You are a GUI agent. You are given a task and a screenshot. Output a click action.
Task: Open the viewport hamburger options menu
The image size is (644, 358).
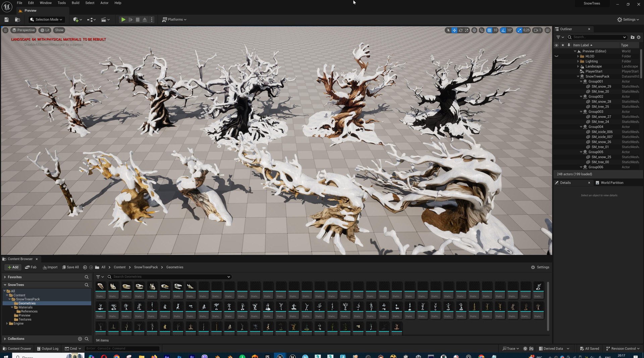coord(5,30)
